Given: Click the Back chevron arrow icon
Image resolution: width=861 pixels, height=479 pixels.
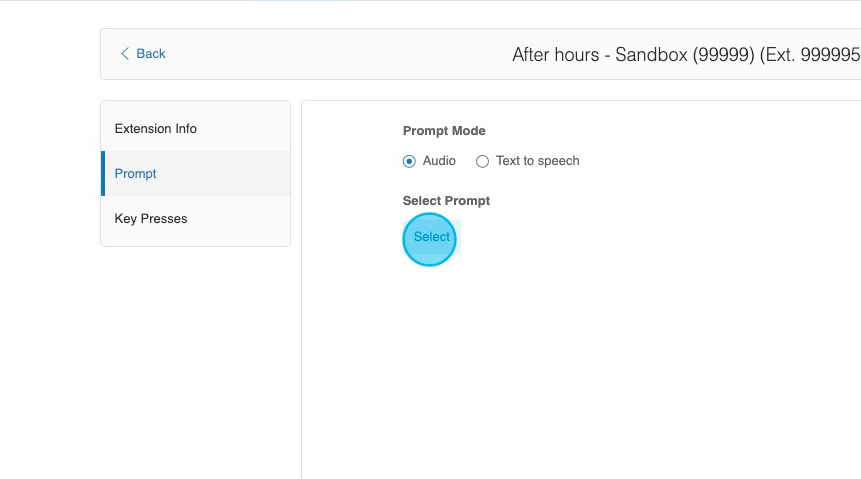Looking at the screenshot, I should [125, 54].
